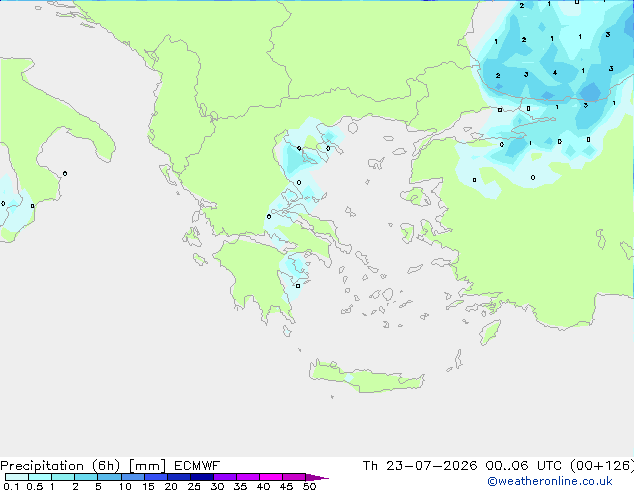This screenshot has width=634, height=490.
Task: Select the 15–20 mm legend color swatch
Action: click(x=155, y=477)
